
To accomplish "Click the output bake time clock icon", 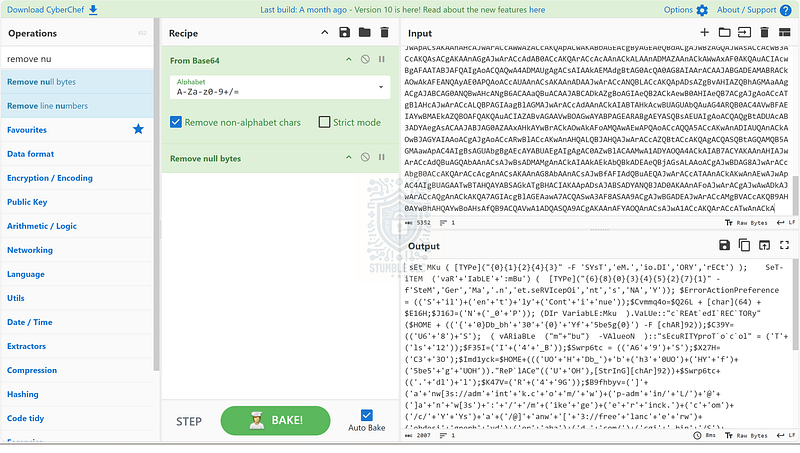I will pyautogui.click(x=697, y=436).
